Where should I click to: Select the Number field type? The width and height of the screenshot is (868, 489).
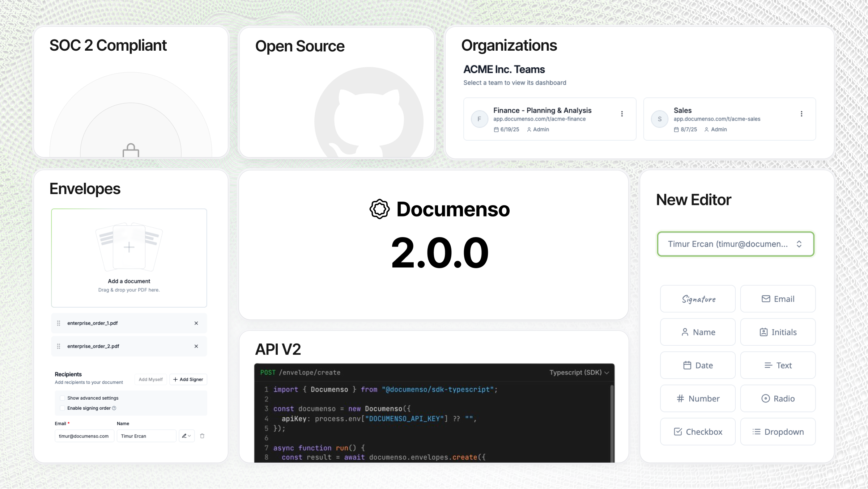pyautogui.click(x=697, y=398)
